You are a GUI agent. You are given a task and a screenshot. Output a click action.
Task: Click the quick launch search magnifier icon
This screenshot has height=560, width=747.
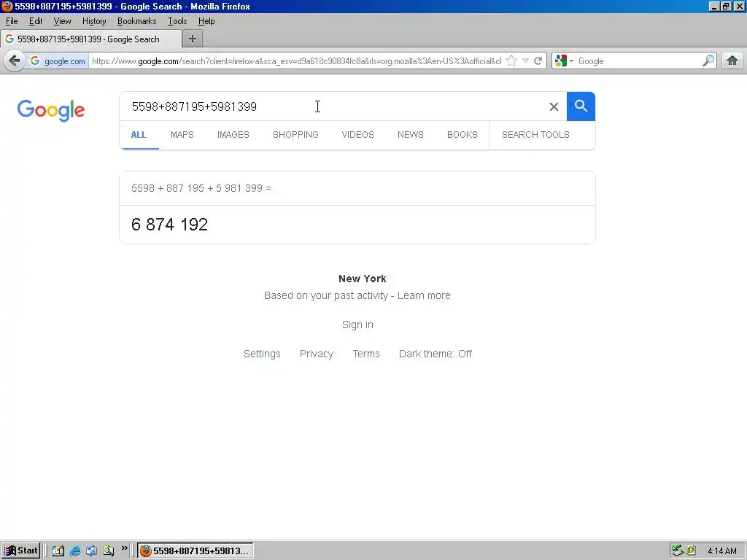(x=108, y=551)
